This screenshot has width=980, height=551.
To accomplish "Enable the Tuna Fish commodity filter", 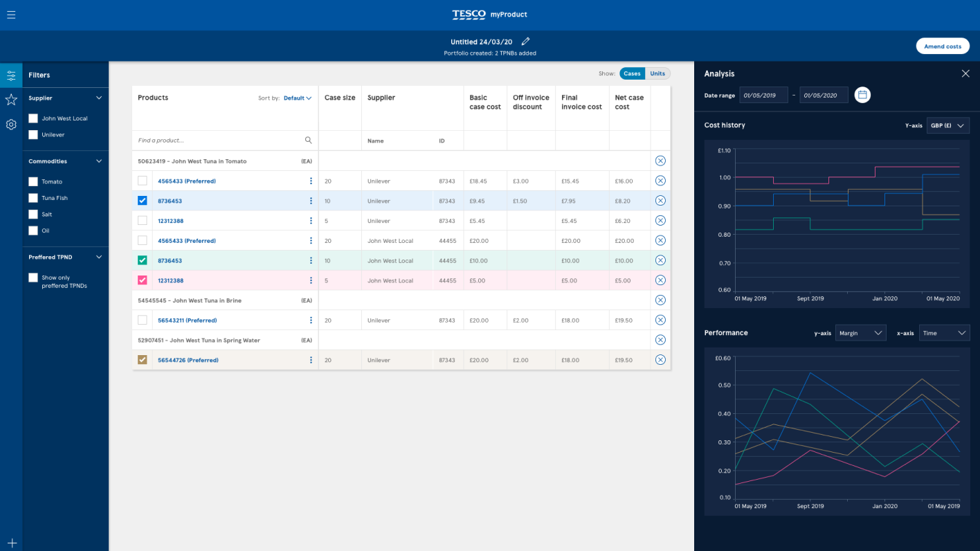I will pyautogui.click(x=33, y=198).
